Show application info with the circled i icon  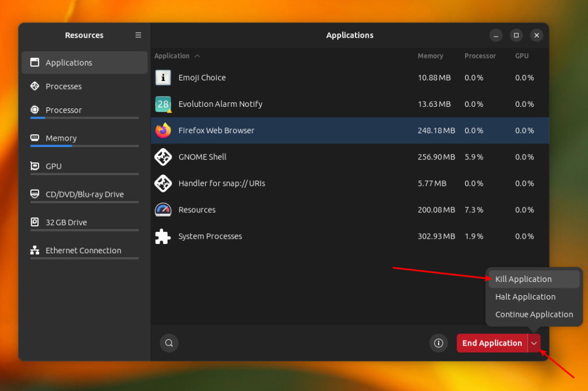pyautogui.click(x=438, y=343)
